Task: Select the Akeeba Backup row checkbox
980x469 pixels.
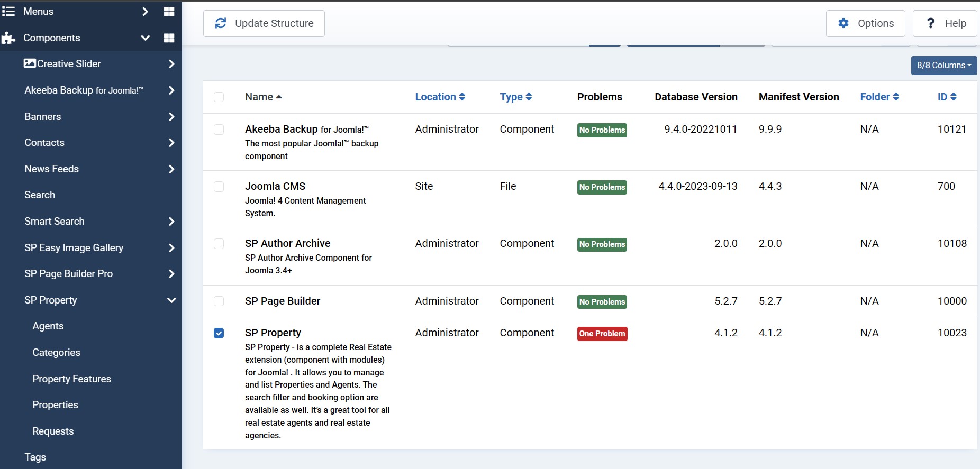Action: coord(219,130)
